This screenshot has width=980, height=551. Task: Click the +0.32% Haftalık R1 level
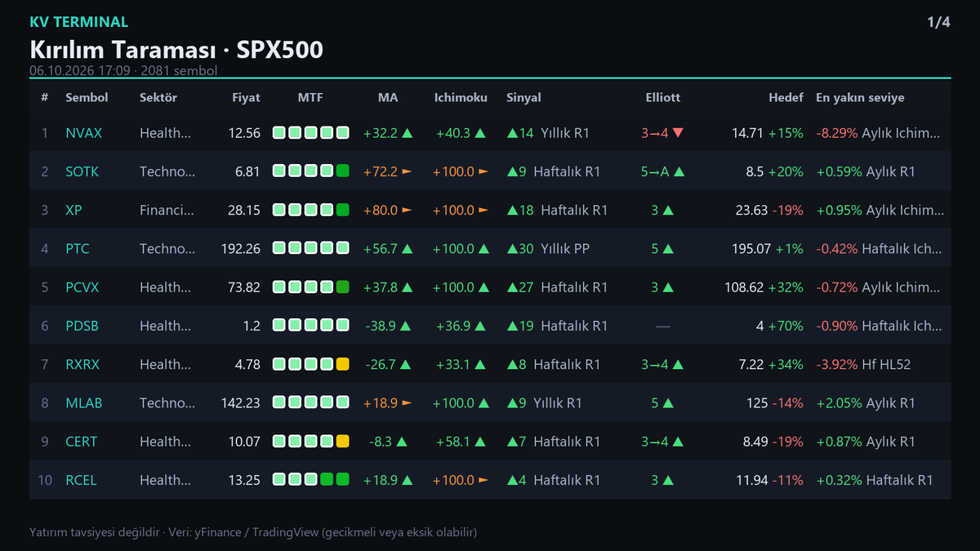(x=875, y=480)
